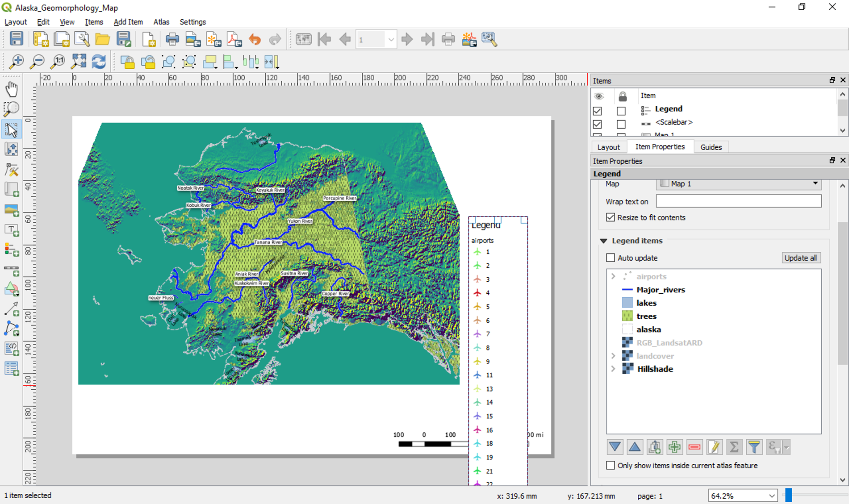Click the Undo arrow icon
This screenshot has width=849, height=504.
[255, 39]
